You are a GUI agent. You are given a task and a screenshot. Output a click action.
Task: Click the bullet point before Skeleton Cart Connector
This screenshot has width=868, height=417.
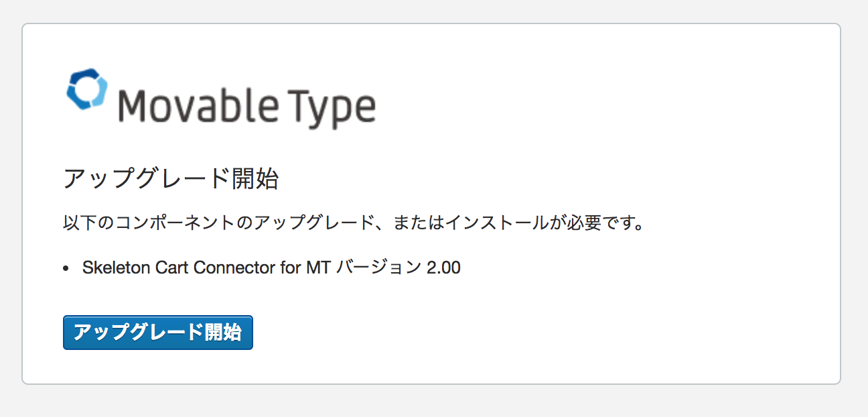[66, 268]
